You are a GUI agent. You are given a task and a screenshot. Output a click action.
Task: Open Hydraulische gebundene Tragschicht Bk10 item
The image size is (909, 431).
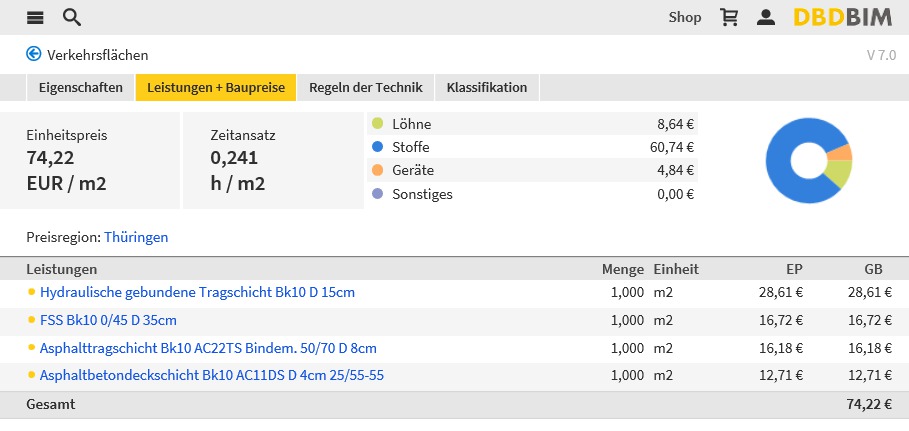tap(197, 292)
